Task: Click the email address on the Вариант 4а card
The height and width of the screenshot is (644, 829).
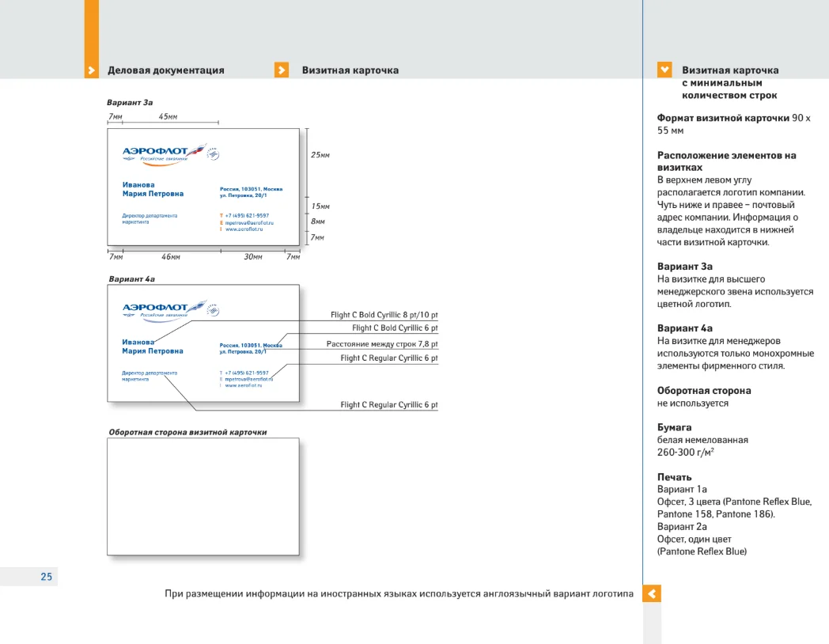Action: pyautogui.click(x=249, y=379)
